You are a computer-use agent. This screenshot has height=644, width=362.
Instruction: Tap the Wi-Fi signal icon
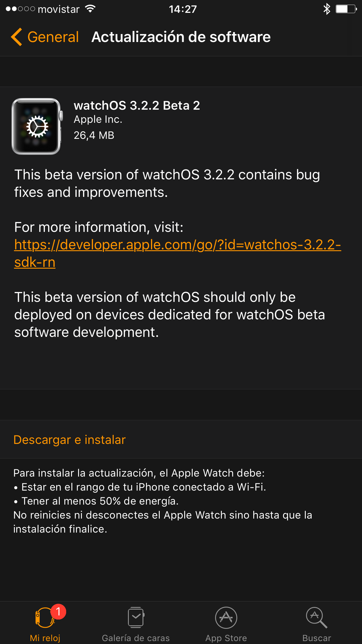coord(90,9)
